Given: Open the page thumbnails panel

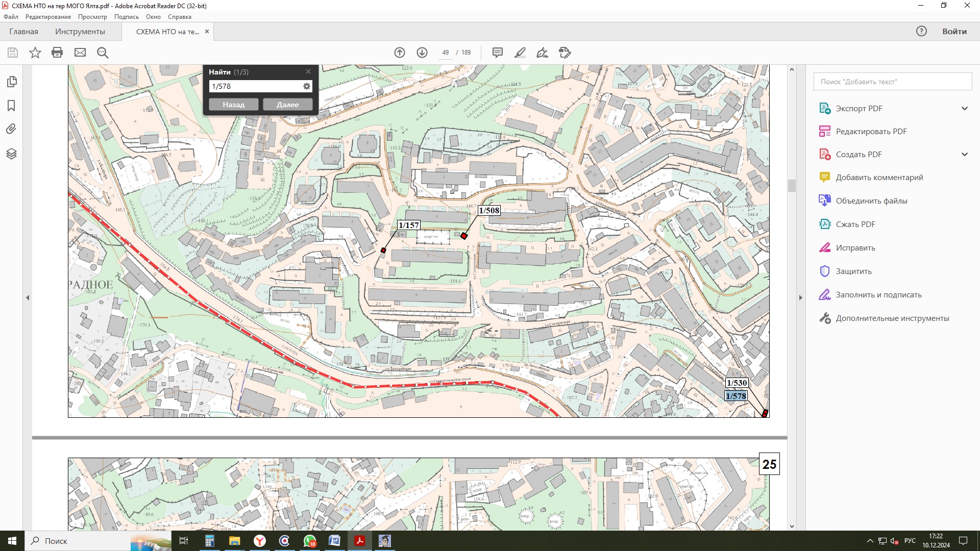Looking at the screenshot, I should (x=12, y=82).
